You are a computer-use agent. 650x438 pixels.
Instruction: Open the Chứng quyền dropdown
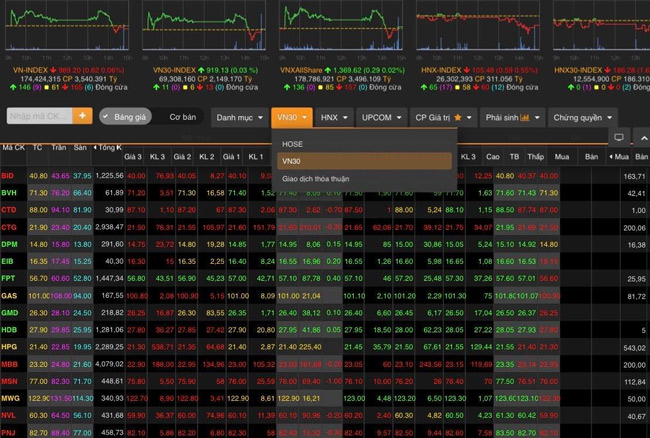pyautogui.click(x=582, y=117)
